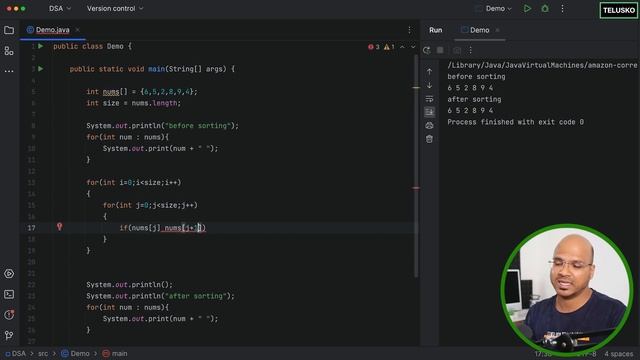Image resolution: width=640 pixels, height=360 pixels.
Task: Show more tool windows ellipsis in left sidebar
Action: click(9, 71)
